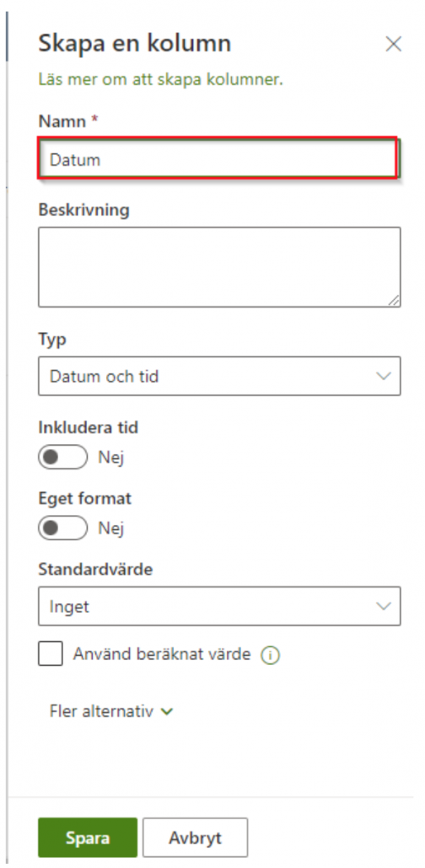This screenshot has height=868, width=425.
Task: Click the Beskrivning box corner grip handle
Action: (x=394, y=300)
